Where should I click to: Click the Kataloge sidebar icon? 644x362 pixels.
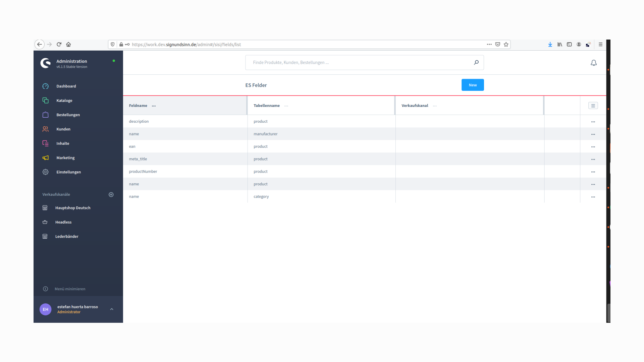click(x=46, y=101)
